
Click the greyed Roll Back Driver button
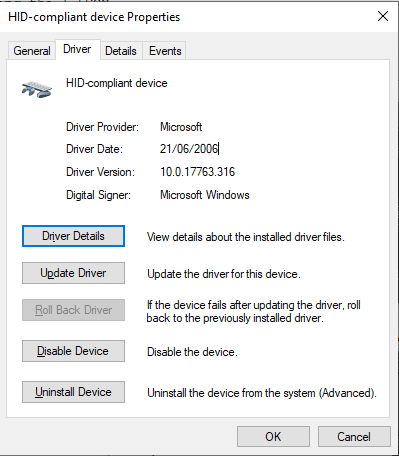pyautogui.click(x=73, y=310)
